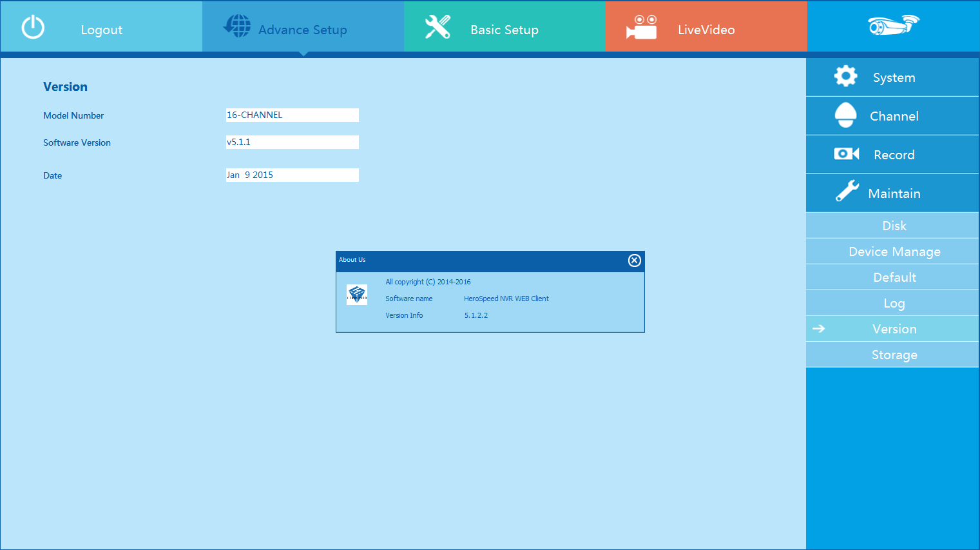Screen dimensions: 980x550
Task: Click the Advance Setup globe icon
Action: pyautogui.click(x=237, y=26)
